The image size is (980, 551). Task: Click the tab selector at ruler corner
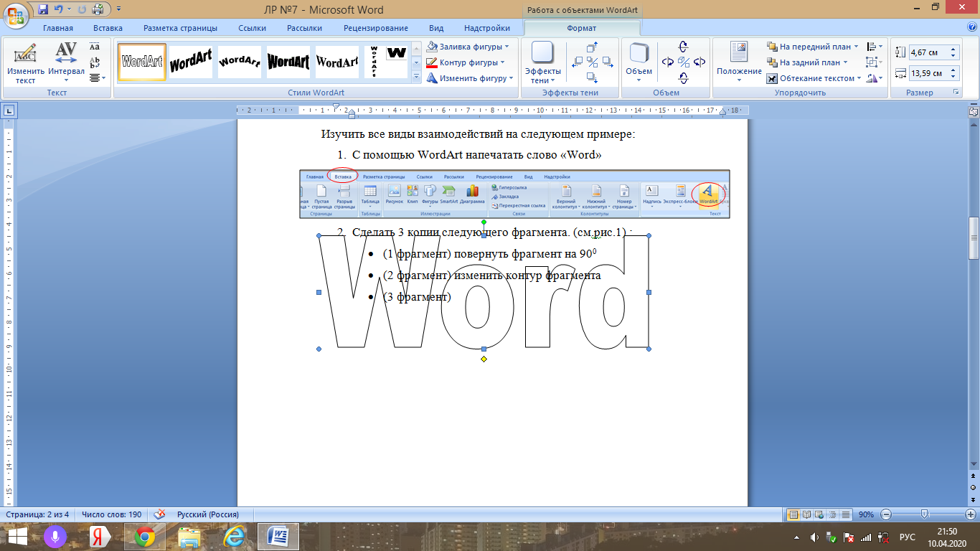pos(9,110)
